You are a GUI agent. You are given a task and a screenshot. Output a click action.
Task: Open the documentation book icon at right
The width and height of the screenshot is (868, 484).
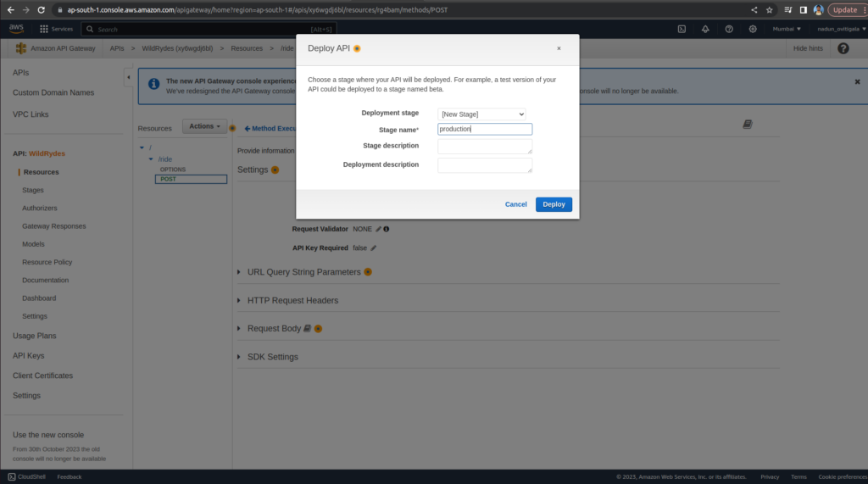pos(748,124)
